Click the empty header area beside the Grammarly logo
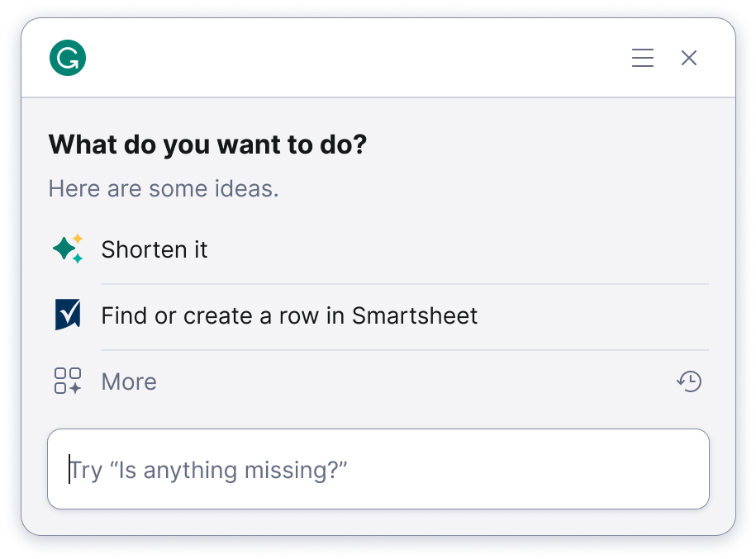The width and height of the screenshot is (756, 559). (x=347, y=58)
